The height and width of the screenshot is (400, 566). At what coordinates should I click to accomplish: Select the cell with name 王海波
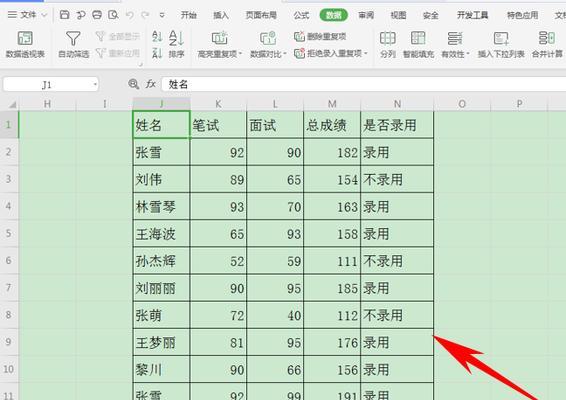point(161,234)
